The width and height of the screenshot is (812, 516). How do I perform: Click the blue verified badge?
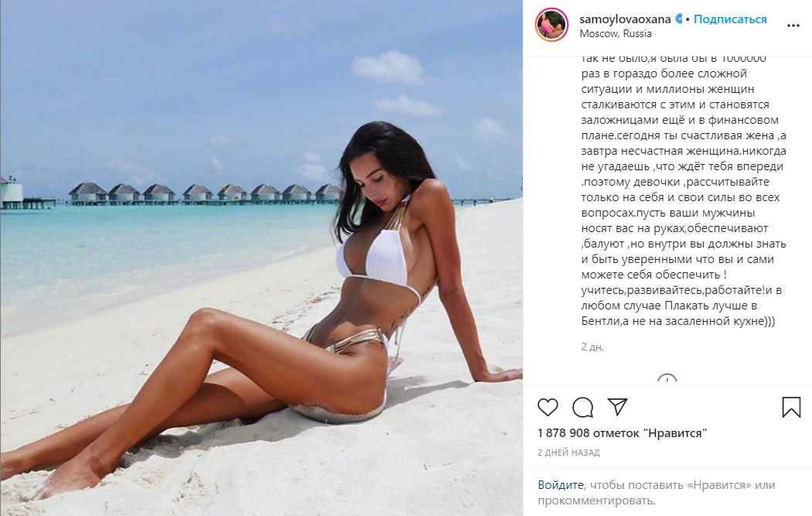coord(678,19)
